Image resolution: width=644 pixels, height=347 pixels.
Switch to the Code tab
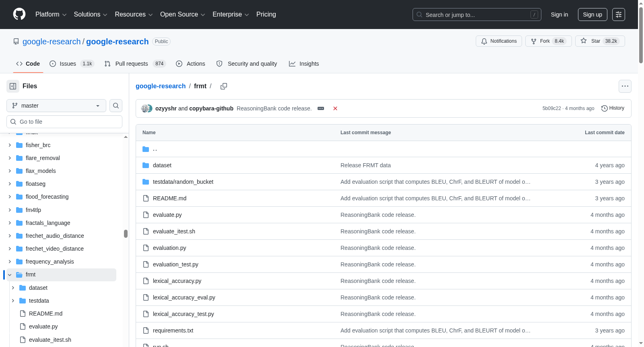pos(28,64)
